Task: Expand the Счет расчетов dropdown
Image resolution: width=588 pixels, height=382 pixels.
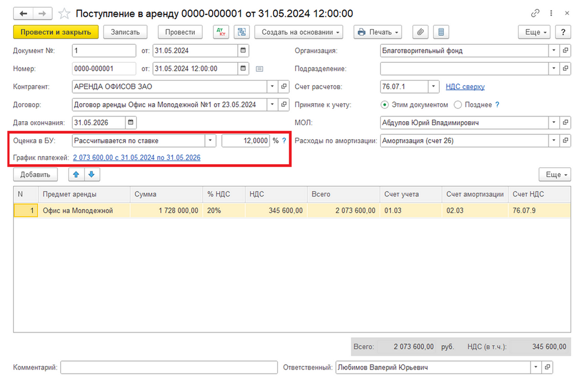Action: pyautogui.click(x=434, y=87)
